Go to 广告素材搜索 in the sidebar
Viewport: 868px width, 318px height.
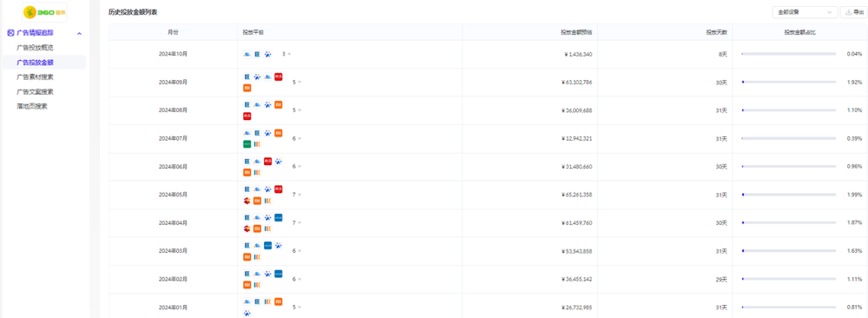[x=35, y=77]
